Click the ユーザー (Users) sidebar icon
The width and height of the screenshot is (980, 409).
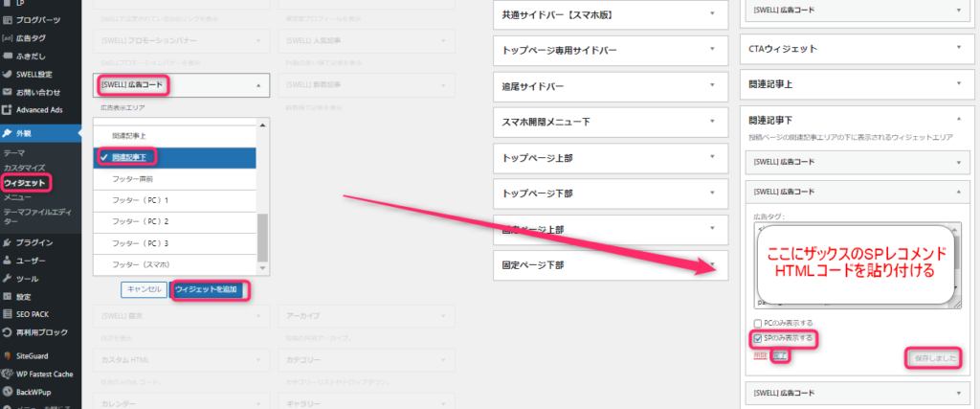tap(8, 261)
